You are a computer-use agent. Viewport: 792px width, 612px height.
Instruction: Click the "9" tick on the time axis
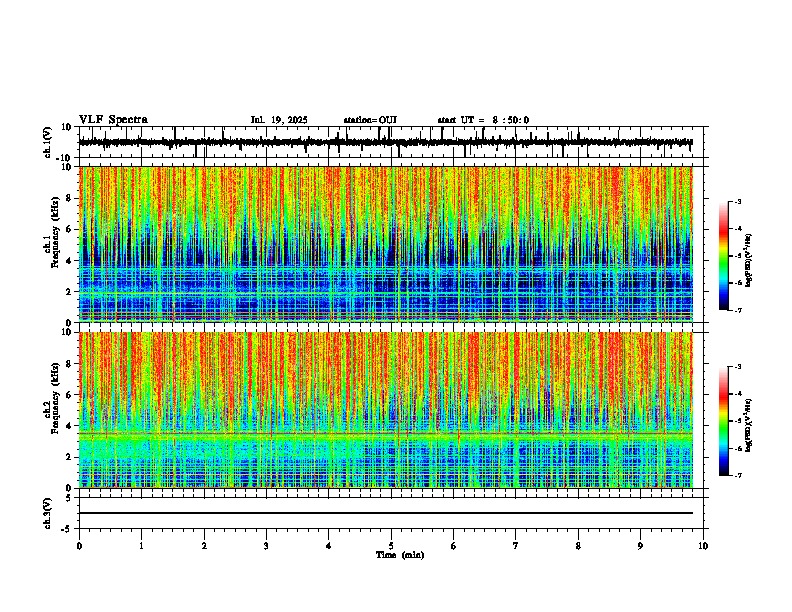pos(640,546)
